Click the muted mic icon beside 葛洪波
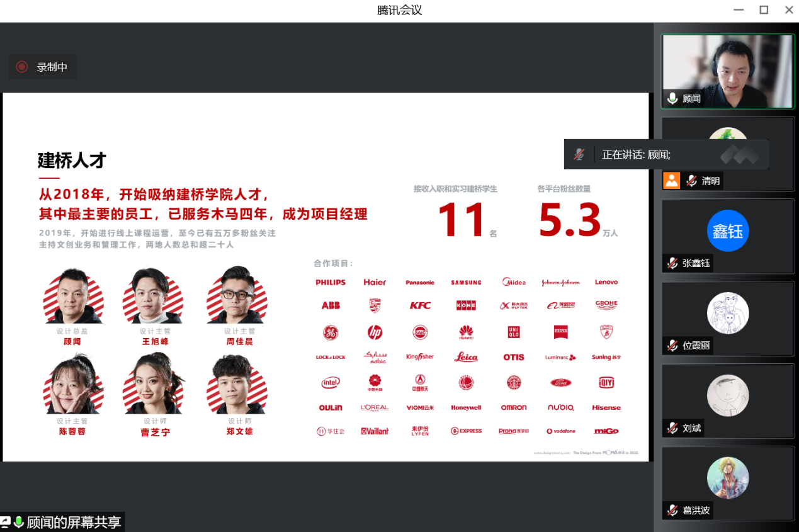Screen dimensions: 799x532 click(x=672, y=510)
